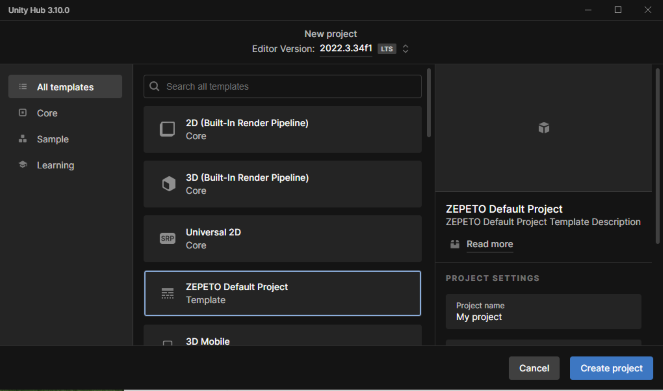The width and height of the screenshot is (663, 391).
Task: Focus the Search all templates field
Action: coord(282,86)
